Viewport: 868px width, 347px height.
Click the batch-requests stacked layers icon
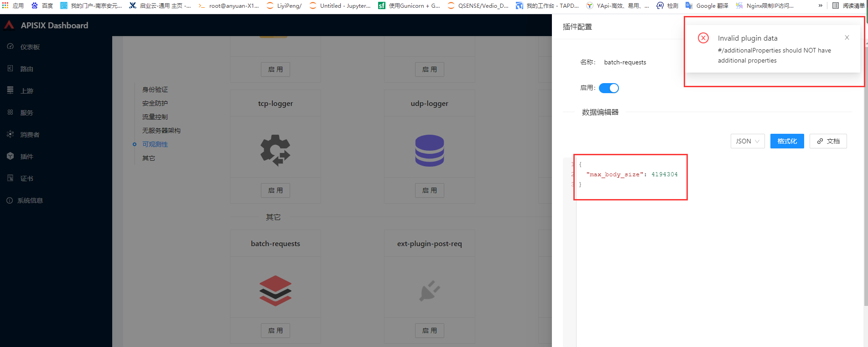pyautogui.click(x=275, y=290)
